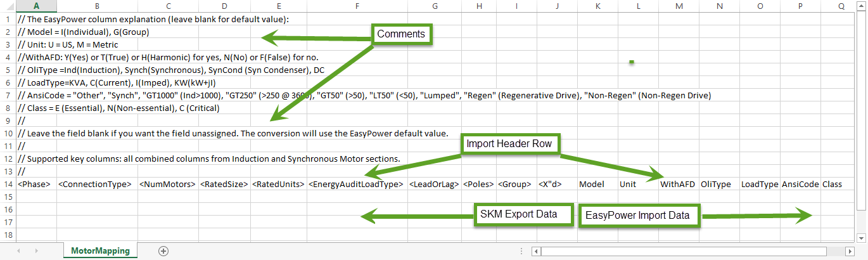Select column header F
Image resolution: width=868 pixels, height=260 pixels.
[357, 6]
